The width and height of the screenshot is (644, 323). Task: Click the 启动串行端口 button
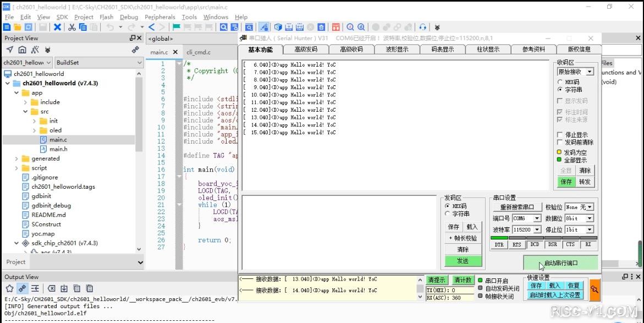560,263
